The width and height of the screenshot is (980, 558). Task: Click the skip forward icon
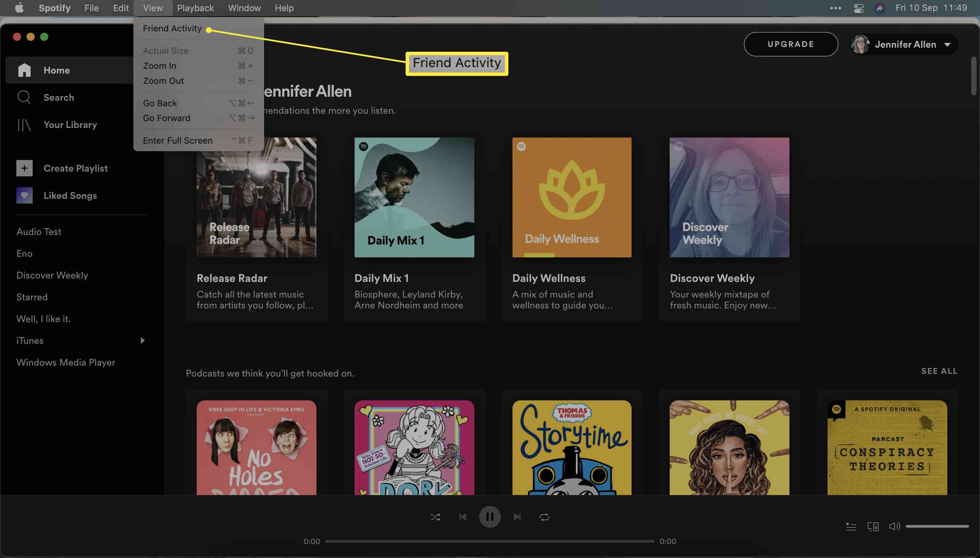point(517,517)
